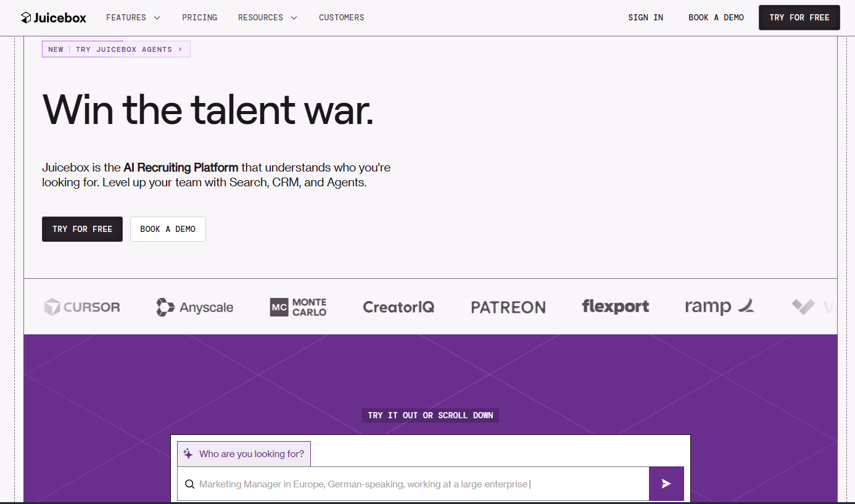The image size is (855, 504).
Task: Open the Pricing page
Action: click(x=199, y=18)
